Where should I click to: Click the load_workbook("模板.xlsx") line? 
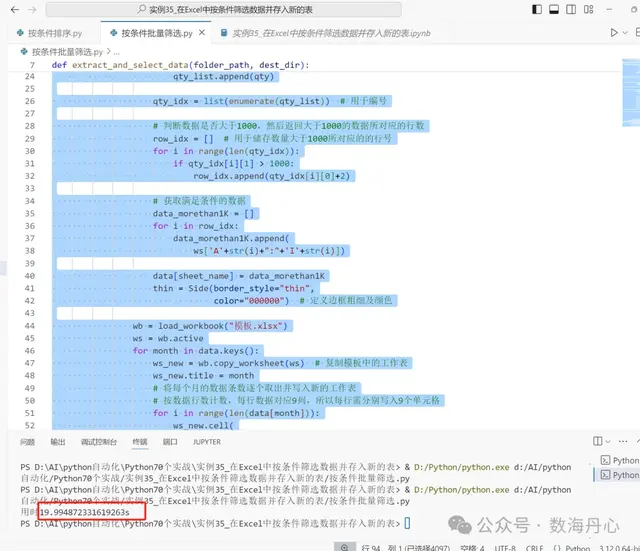tap(210, 326)
